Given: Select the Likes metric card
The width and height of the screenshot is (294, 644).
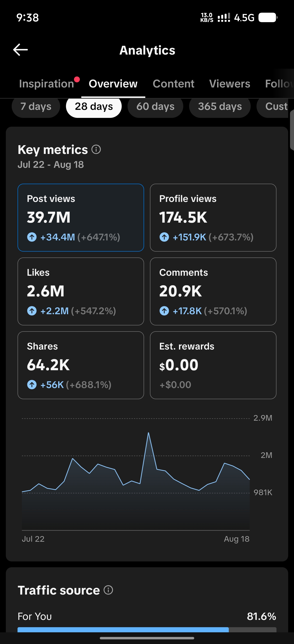Looking at the screenshot, I should 81,292.
